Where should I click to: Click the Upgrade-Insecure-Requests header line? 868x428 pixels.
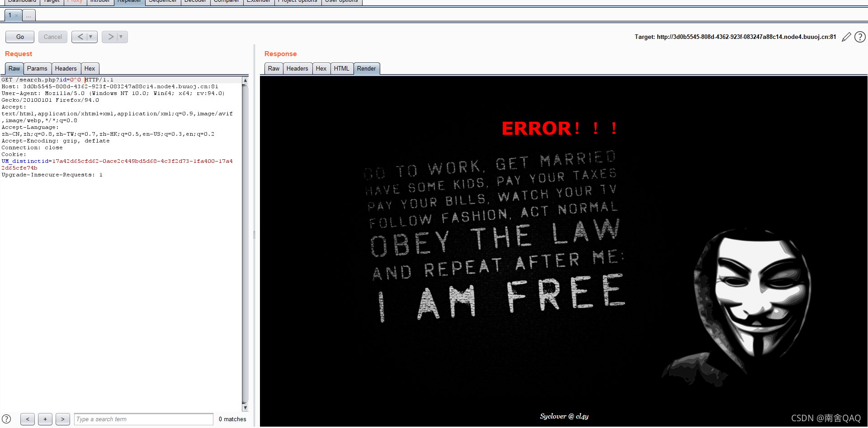(52, 175)
